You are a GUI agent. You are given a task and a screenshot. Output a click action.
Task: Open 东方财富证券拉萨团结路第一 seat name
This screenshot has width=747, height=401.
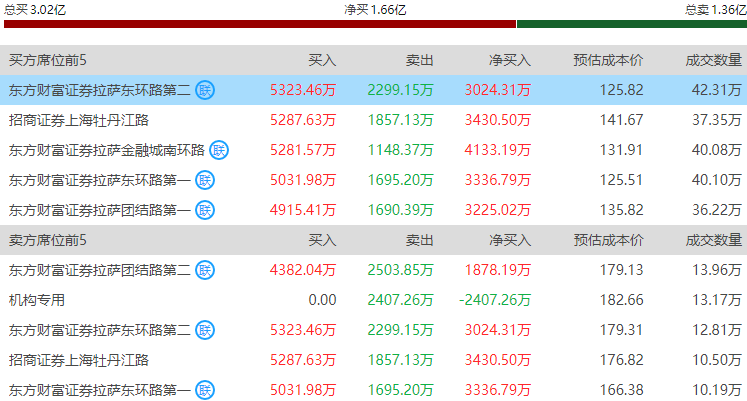coord(100,210)
